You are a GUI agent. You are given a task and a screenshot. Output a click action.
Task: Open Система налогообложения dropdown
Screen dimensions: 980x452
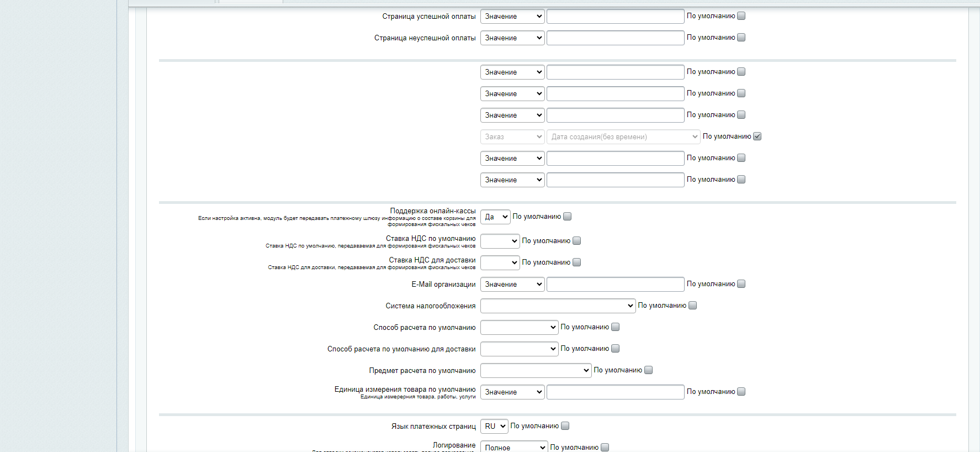click(558, 306)
